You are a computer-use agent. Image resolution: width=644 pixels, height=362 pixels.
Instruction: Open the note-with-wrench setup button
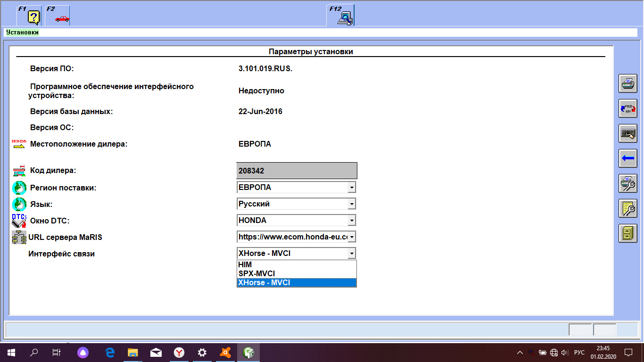[x=627, y=208]
